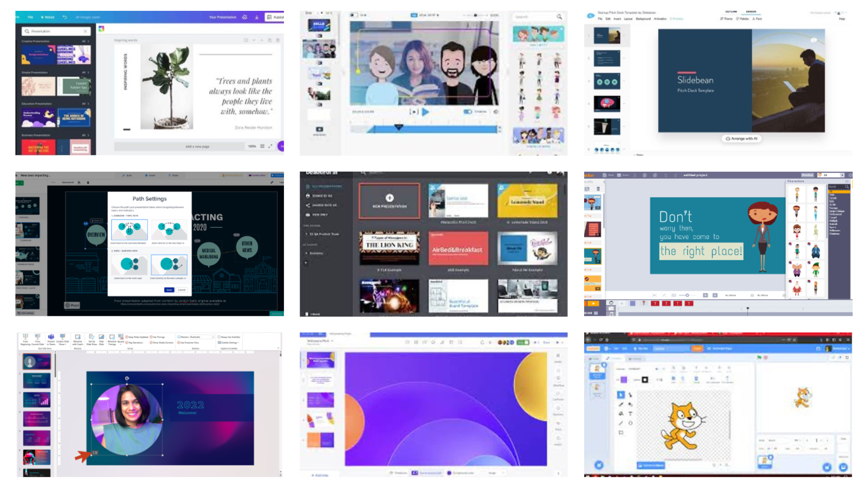
Task: Open the 100% zoom dropdown in Canva
Action: [x=252, y=146]
